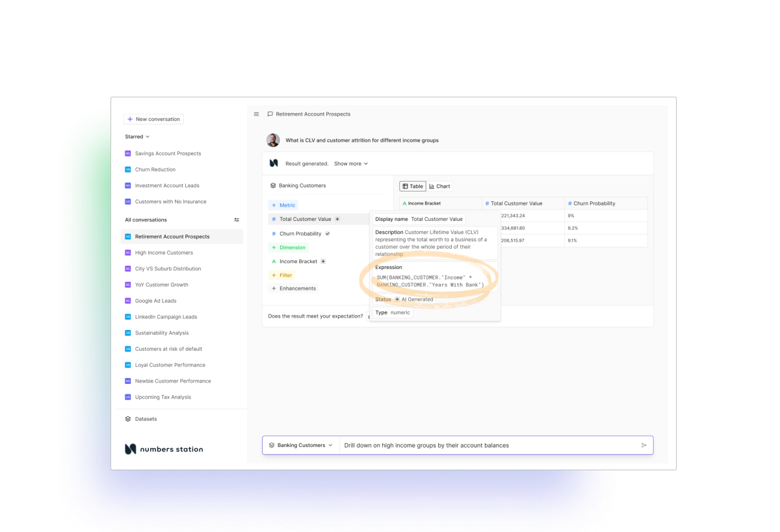
Task: Select the Table view tab
Action: pos(412,186)
